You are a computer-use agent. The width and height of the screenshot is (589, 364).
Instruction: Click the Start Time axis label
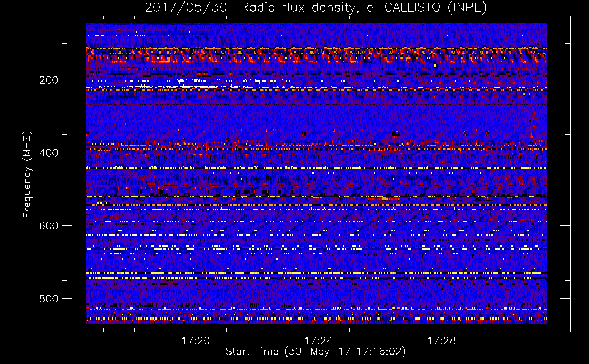coord(316,352)
